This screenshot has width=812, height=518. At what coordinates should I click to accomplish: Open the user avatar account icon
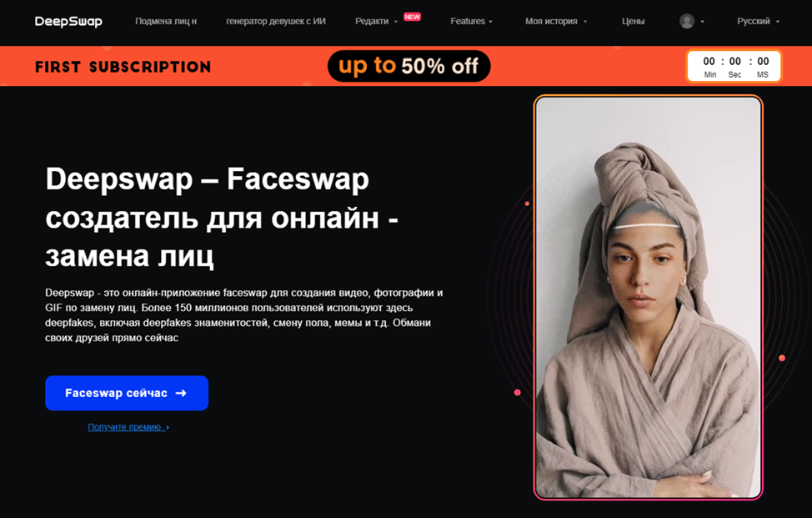click(x=687, y=21)
